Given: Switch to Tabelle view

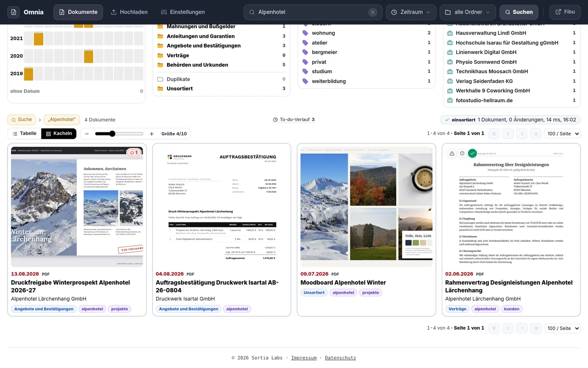Looking at the screenshot, I should (x=24, y=134).
